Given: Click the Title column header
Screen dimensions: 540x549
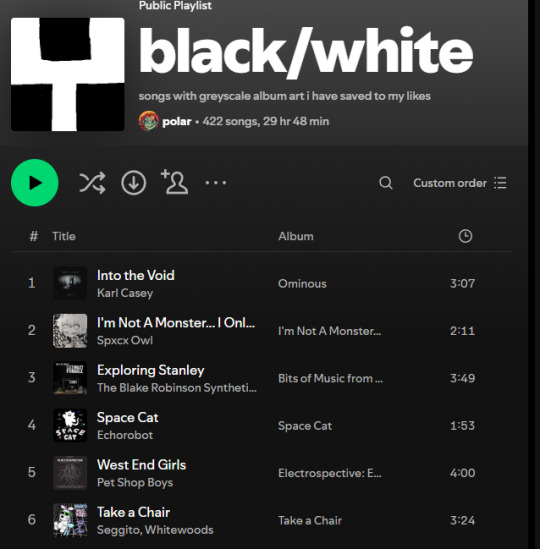Looking at the screenshot, I should click(64, 236).
